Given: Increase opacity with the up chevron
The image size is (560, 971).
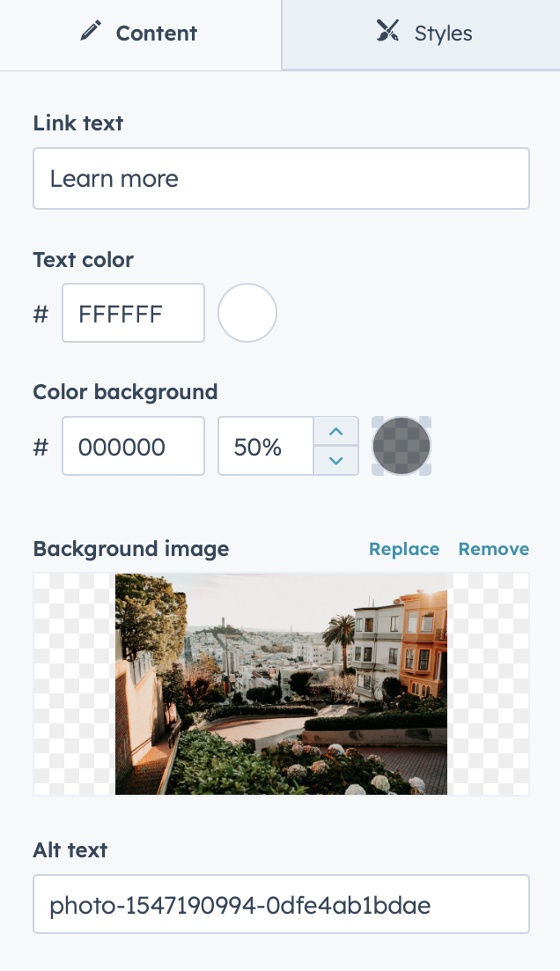Looking at the screenshot, I should point(336,432).
